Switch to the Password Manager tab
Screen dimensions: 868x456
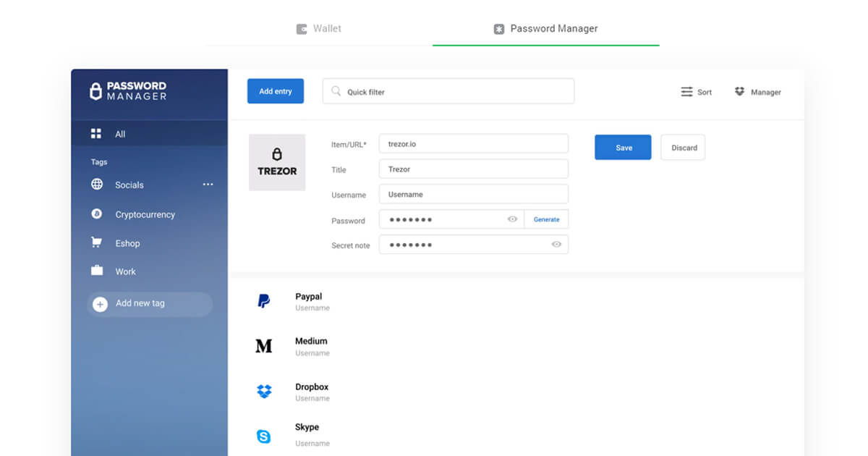click(545, 29)
